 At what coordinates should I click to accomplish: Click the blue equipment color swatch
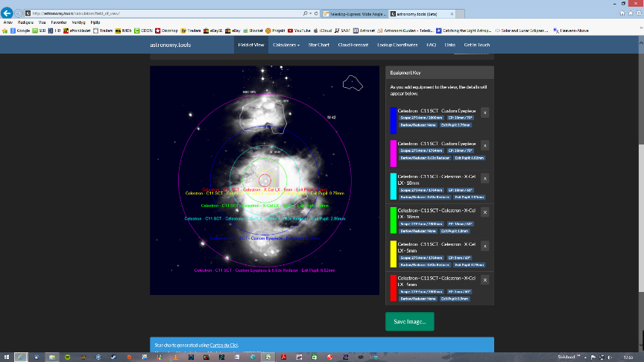point(393,120)
